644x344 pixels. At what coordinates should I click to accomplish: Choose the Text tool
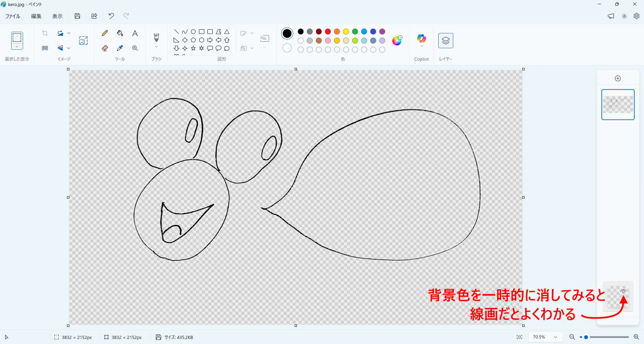135,33
